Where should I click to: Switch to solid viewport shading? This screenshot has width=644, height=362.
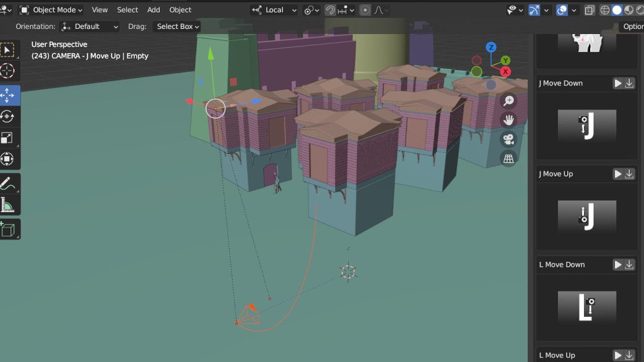click(x=617, y=11)
